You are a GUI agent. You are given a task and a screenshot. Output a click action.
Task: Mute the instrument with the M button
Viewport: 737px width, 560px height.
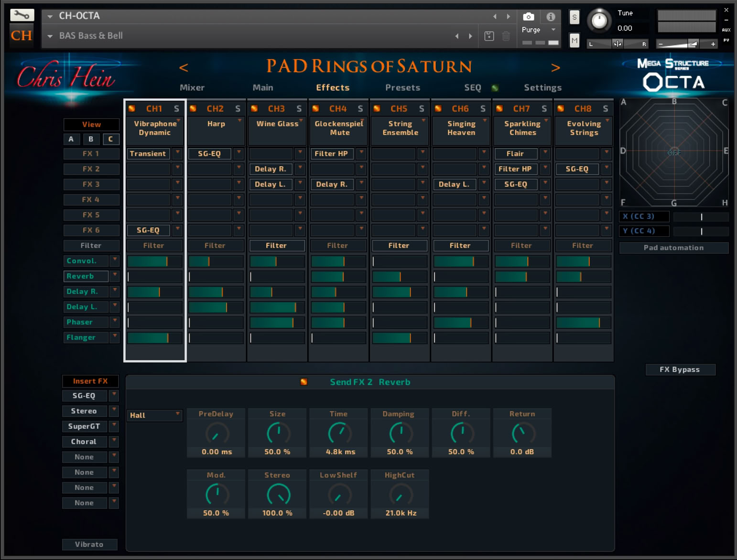click(x=574, y=41)
